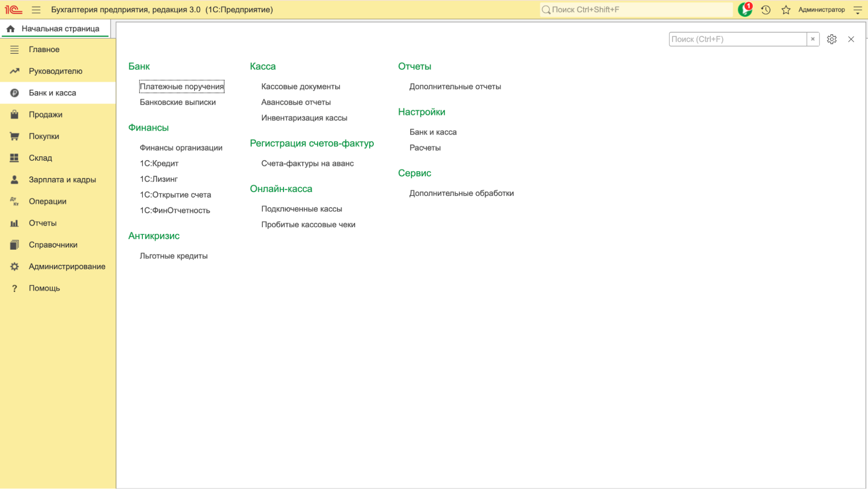Open the Продажи section

point(46,114)
